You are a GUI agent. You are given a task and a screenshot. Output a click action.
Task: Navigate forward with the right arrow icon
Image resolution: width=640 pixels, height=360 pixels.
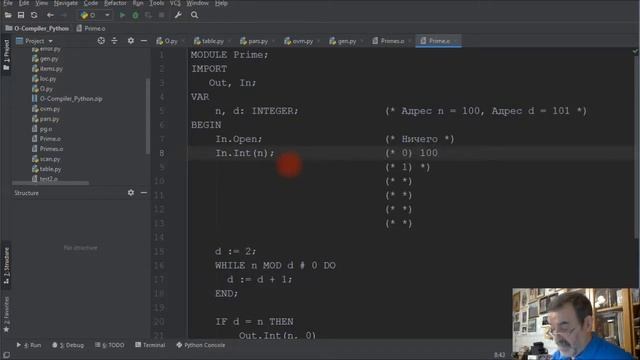coord(64,15)
